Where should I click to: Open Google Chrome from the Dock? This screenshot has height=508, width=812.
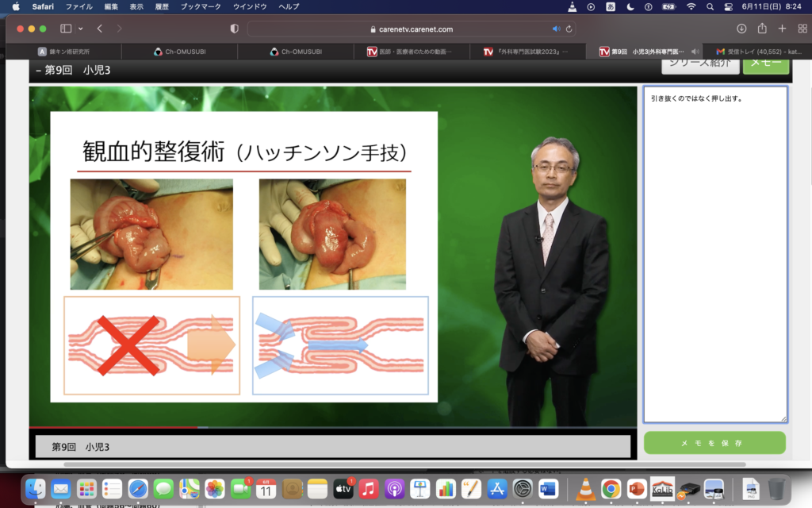point(610,489)
